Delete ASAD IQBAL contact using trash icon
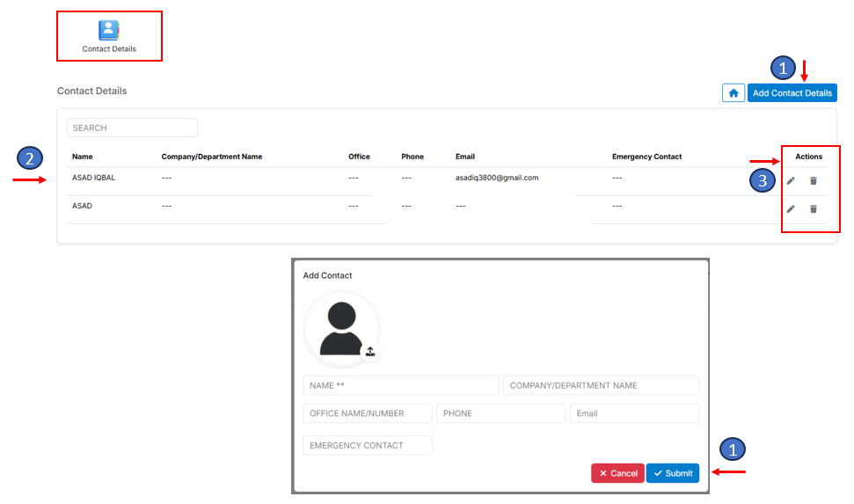This screenshot has height=504, width=854. coord(813,180)
